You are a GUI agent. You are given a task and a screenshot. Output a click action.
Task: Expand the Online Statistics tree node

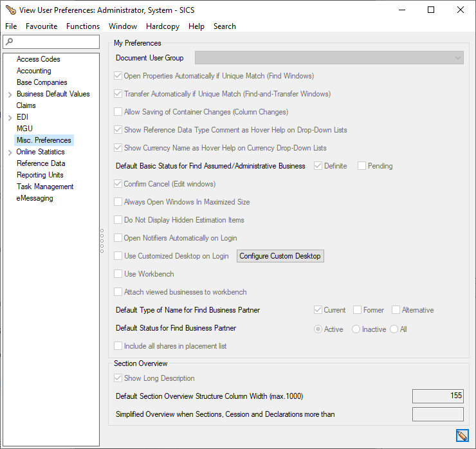[10, 152]
